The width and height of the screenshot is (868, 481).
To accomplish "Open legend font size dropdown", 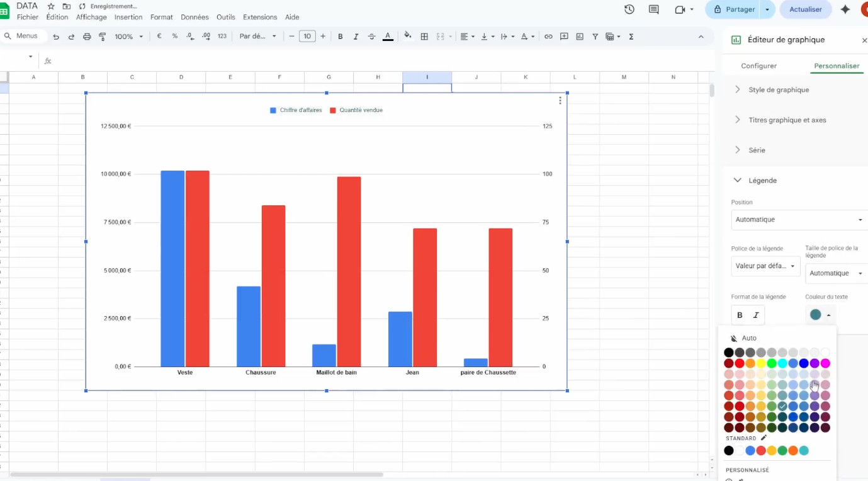I will tap(837, 273).
